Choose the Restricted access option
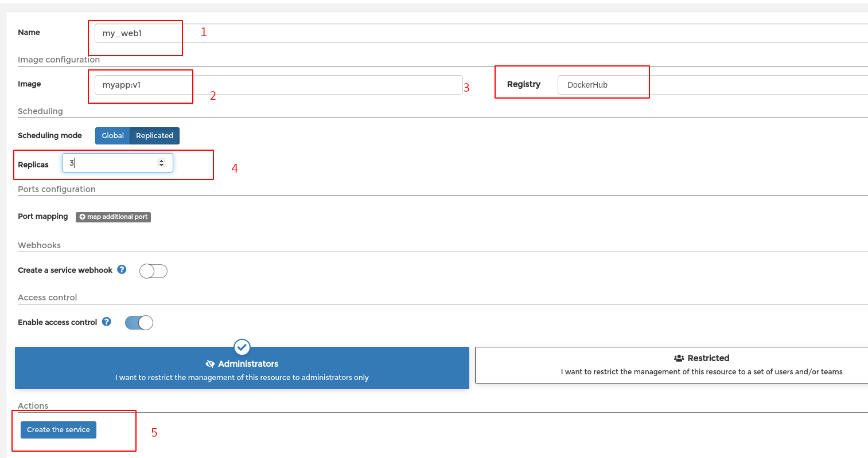This screenshot has width=868, height=458. click(671, 365)
